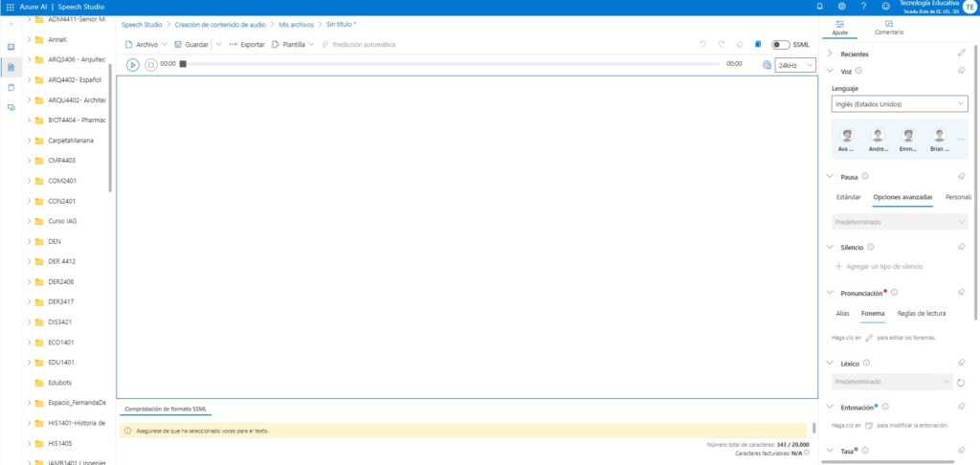The image size is (980, 465).
Task: Expand the BIOT4404 folder
Action: point(30,120)
